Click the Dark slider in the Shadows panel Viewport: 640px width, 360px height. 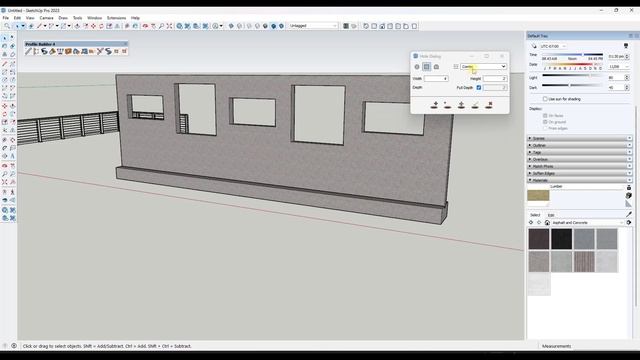coord(572,86)
